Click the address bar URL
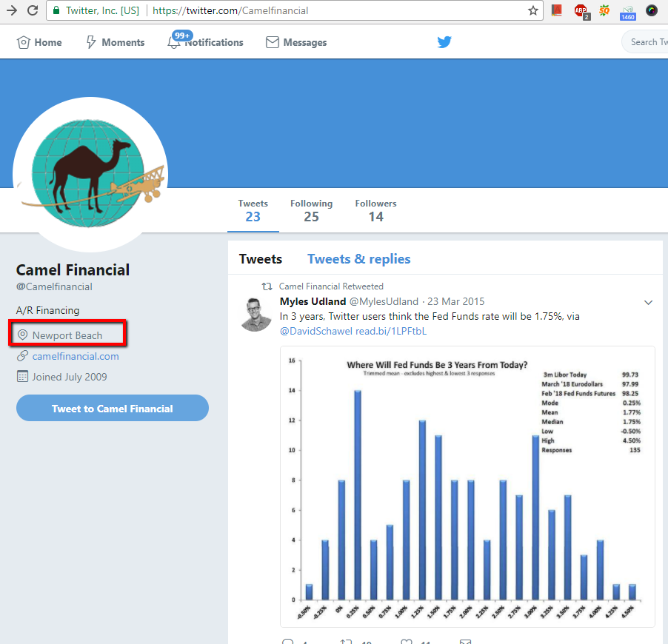 (230, 10)
